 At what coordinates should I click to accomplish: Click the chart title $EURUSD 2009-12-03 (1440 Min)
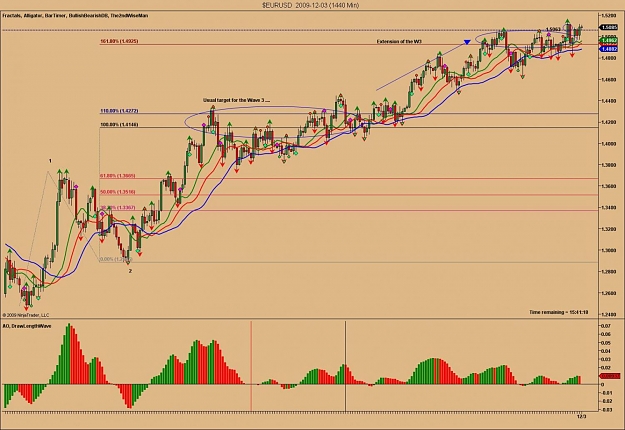coord(311,5)
